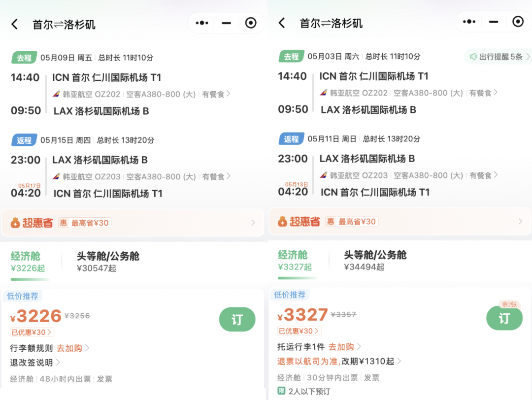Image resolution: width=532 pixels, height=400 pixels.
Task: Select 经济舱 ¥3327起 tab
Action: (x=295, y=260)
